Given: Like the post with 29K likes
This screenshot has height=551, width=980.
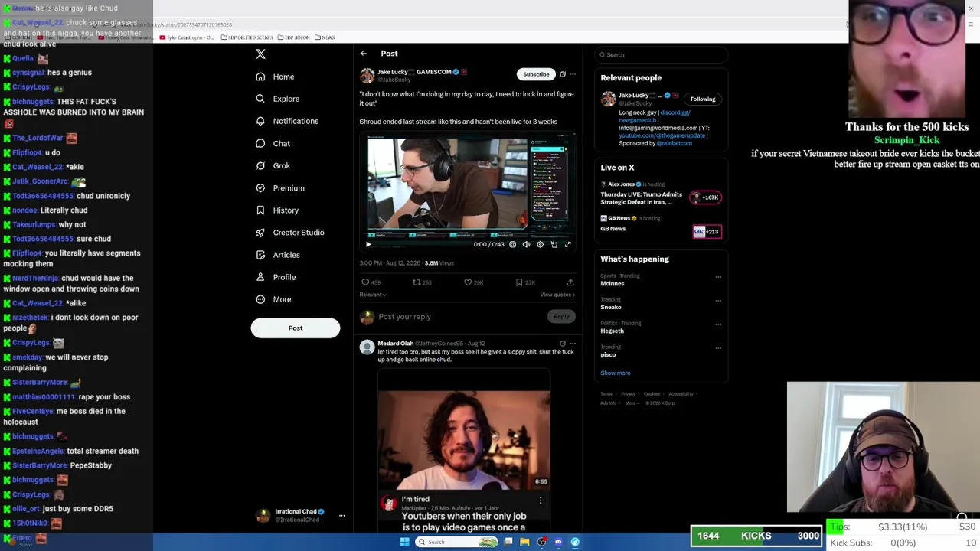Looking at the screenshot, I should pos(468,282).
